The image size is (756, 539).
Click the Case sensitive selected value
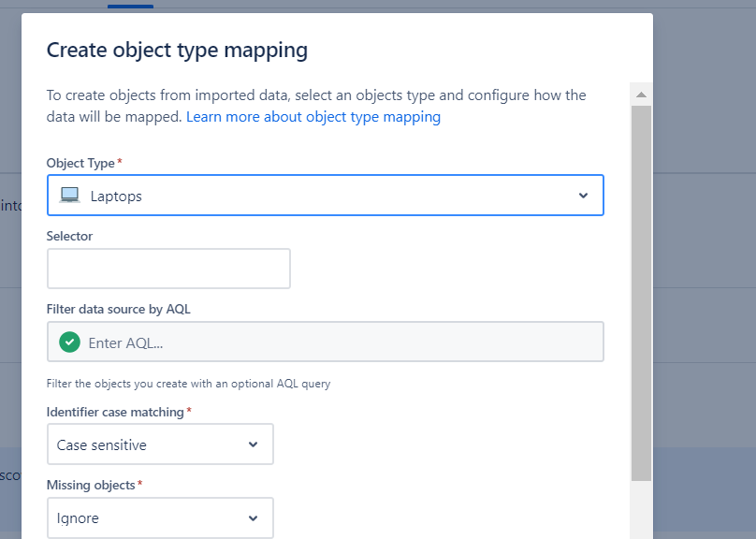(102, 445)
